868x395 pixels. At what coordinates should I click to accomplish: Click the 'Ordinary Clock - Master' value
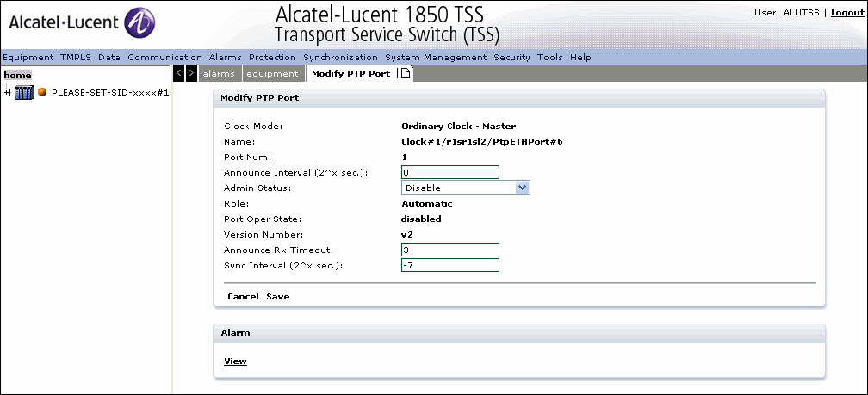pyautogui.click(x=459, y=127)
